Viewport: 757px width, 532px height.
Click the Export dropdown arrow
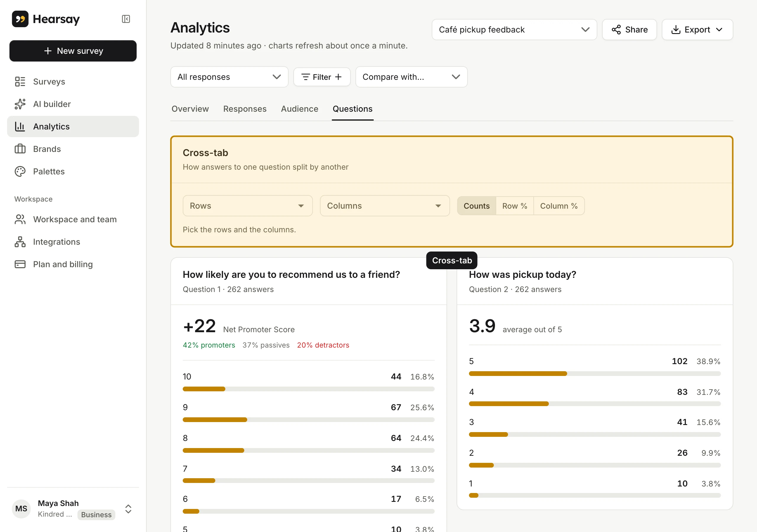click(x=719, y=30)
